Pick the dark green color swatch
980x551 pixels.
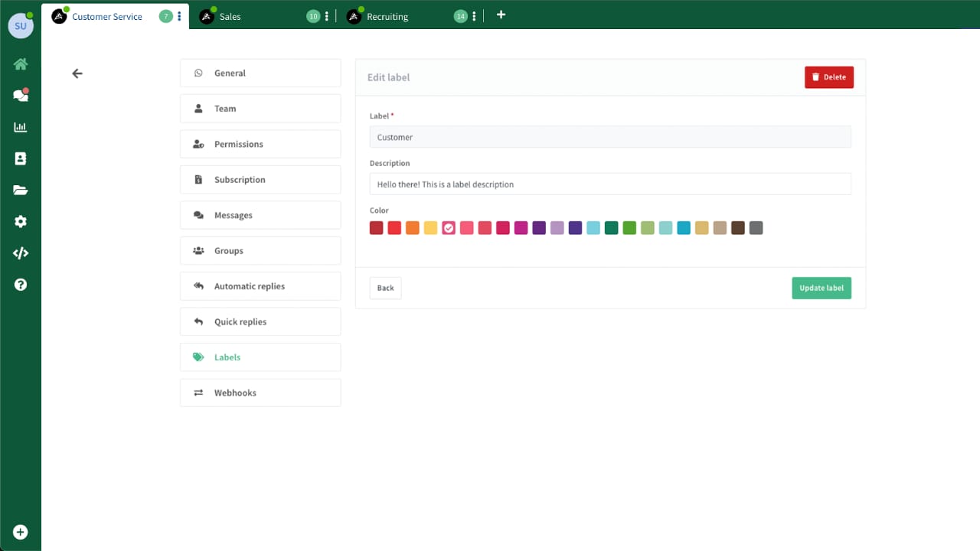[x=611, y=227]
